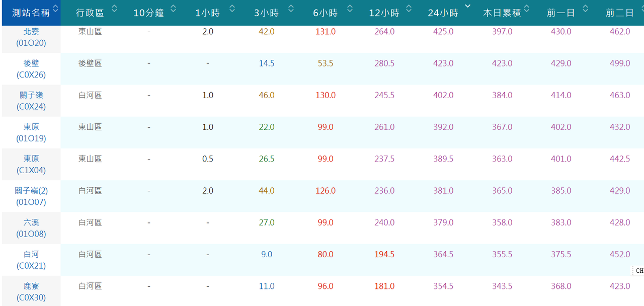Select 本日累積 value 358.0

(x=502, y=222)
